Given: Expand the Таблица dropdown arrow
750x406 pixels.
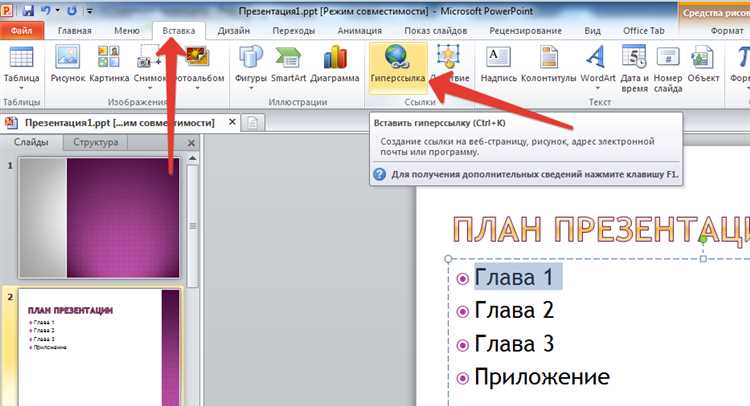Looking at the screenshot, I should point(21,88).
